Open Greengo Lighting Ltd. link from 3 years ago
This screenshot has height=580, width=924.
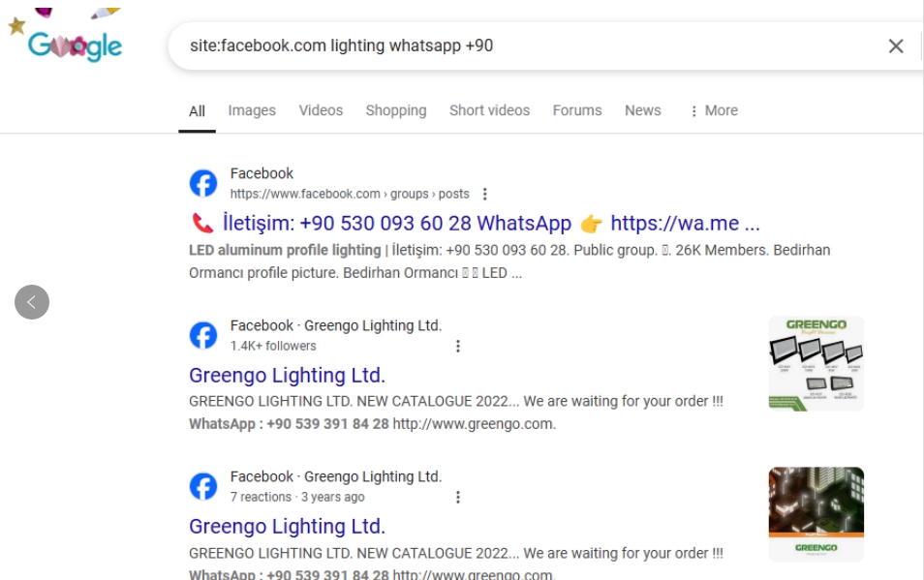[x=287, y=527]
